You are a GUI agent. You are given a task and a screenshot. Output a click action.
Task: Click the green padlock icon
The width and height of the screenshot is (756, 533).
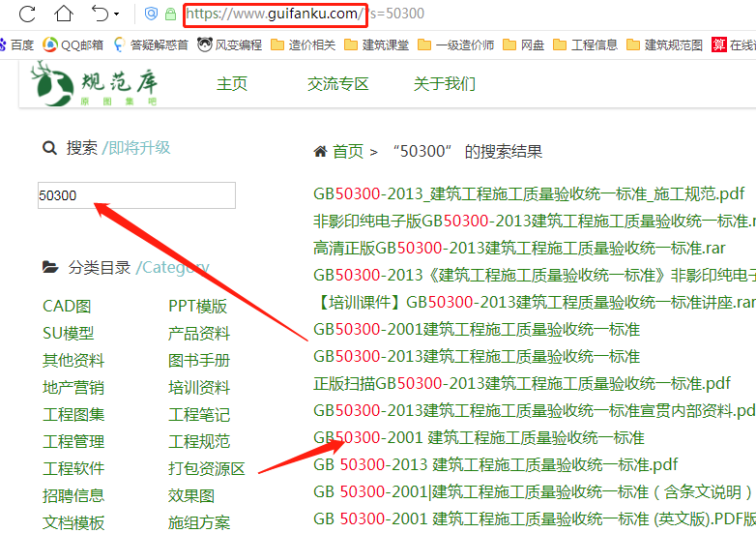pos(170,15)
